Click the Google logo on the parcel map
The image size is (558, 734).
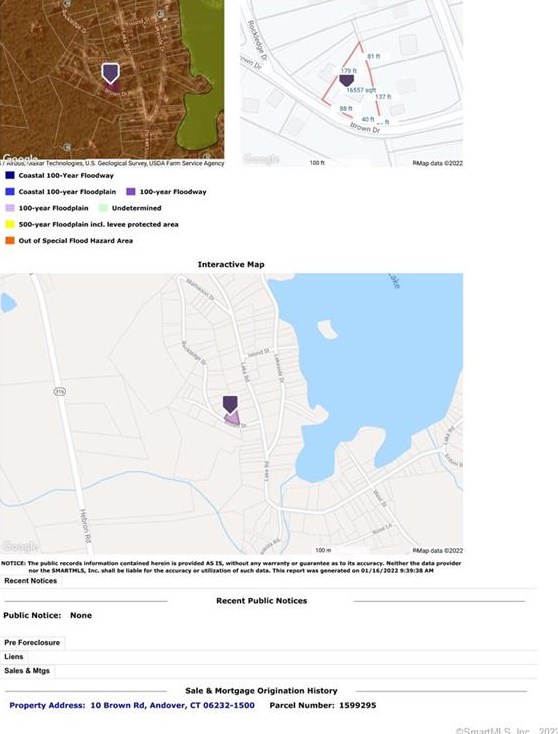261,159
